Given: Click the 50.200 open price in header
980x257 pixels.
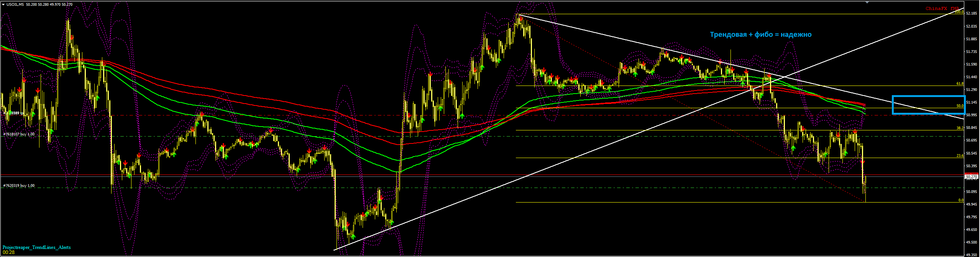Looking at the screenshot, I should point(31,5).
